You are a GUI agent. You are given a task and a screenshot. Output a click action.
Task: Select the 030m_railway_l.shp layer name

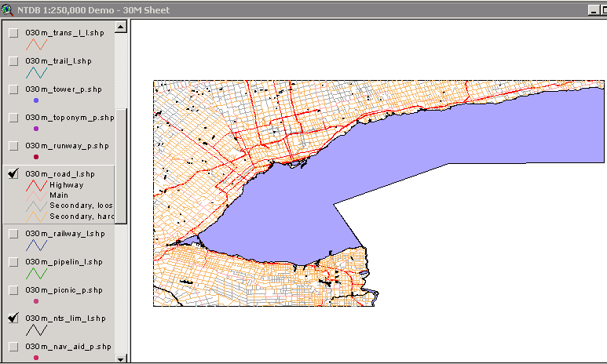point(65,234)
